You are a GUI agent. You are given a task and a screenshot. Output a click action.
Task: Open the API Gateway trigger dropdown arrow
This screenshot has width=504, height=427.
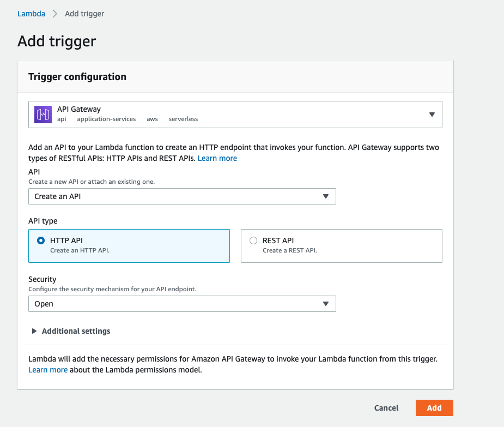(432, 115)
